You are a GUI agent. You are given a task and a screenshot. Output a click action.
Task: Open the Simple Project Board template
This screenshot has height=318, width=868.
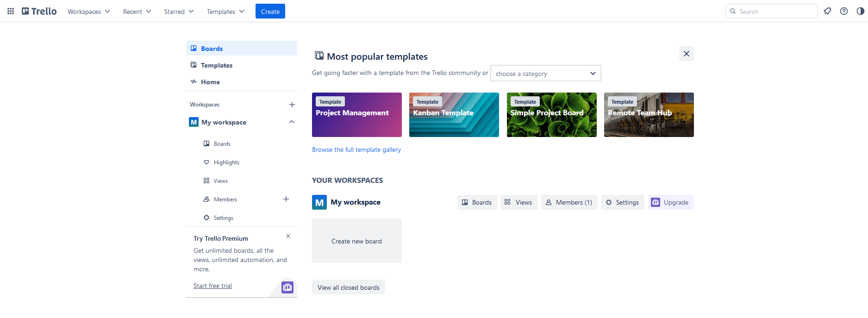(x=552, y=115)
